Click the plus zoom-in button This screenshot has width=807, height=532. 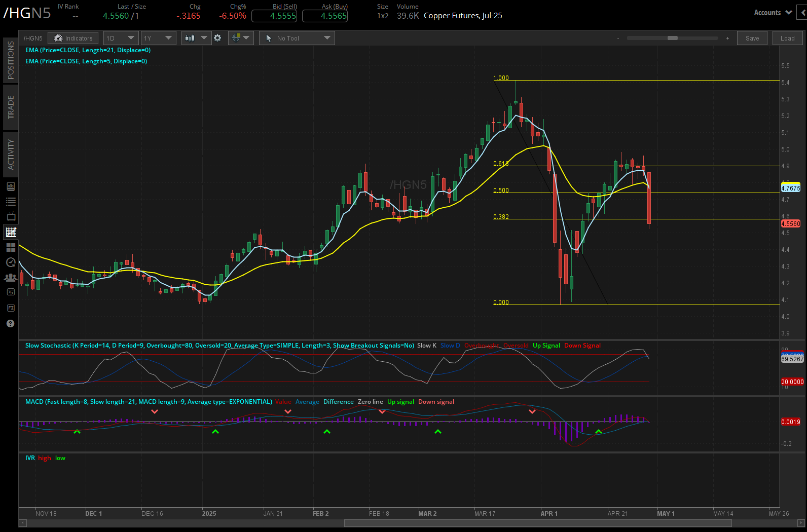pos(727,39)
